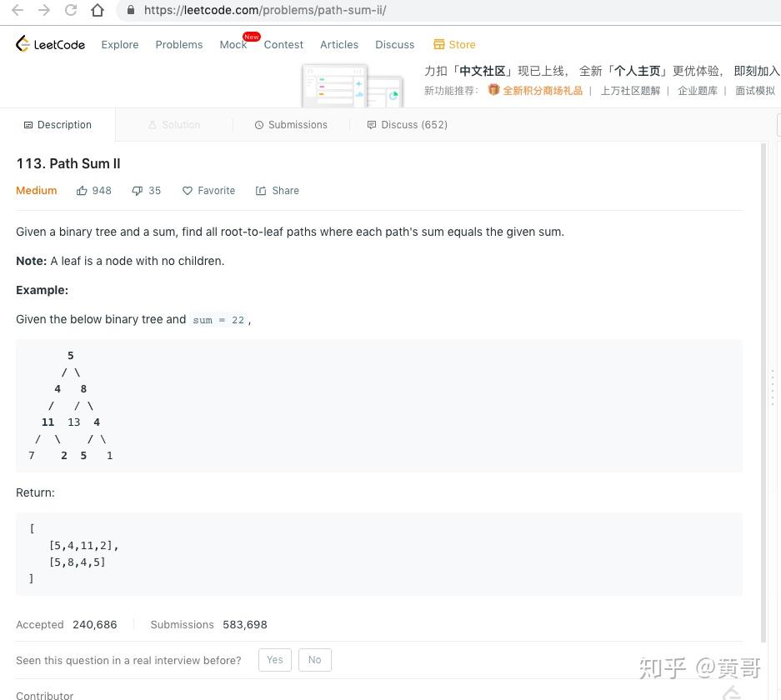Click the LeetCode logo

pyautogui.click(x=50, y=43)
